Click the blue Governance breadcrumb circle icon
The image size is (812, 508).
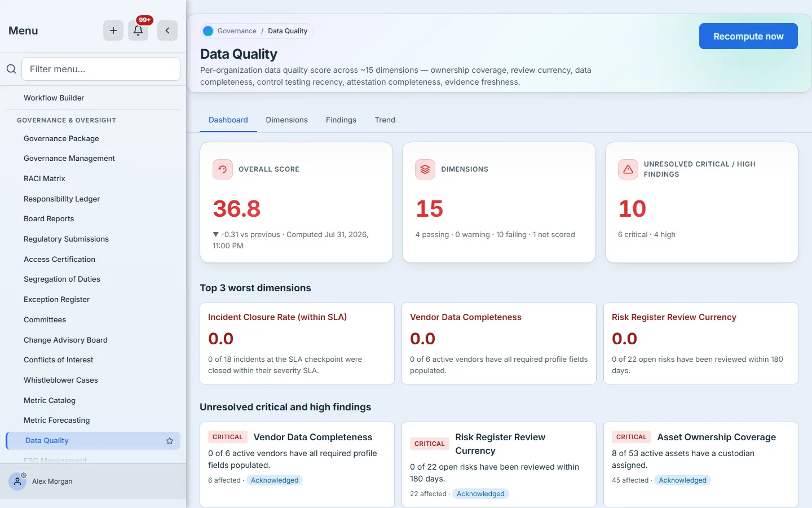coord(208,31)
